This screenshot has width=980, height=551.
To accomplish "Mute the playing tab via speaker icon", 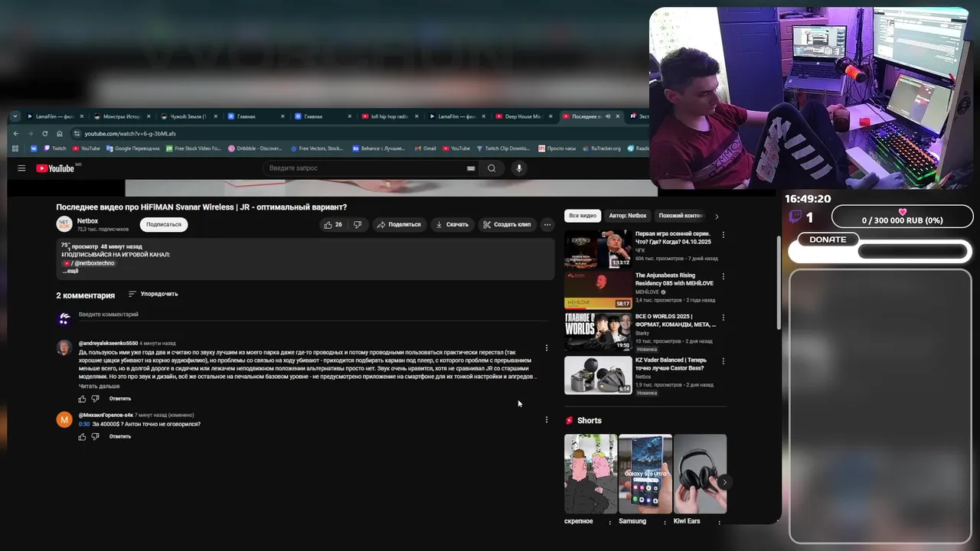I will (608, 116).
